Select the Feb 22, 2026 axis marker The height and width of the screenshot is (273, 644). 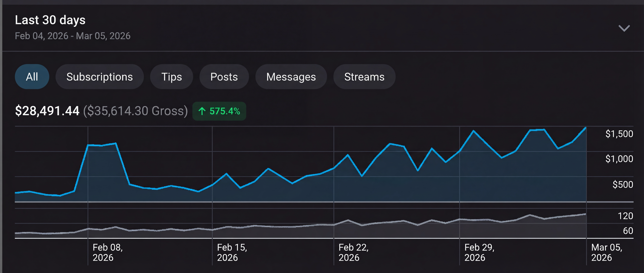354,252
